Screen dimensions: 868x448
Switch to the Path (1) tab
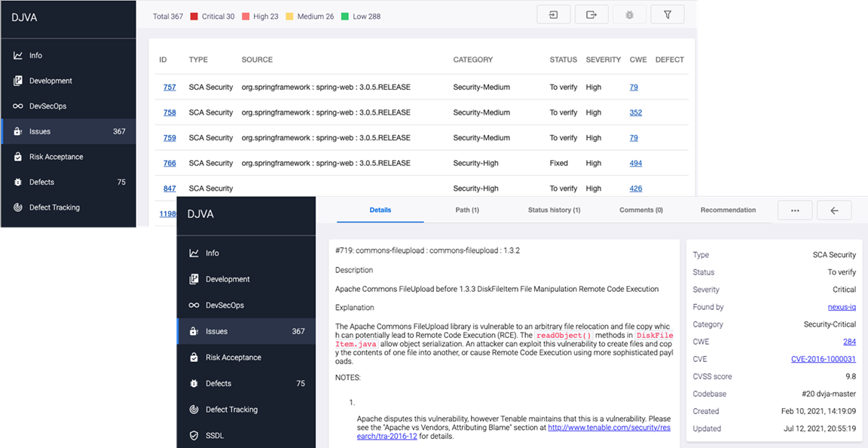coord(467,210)
